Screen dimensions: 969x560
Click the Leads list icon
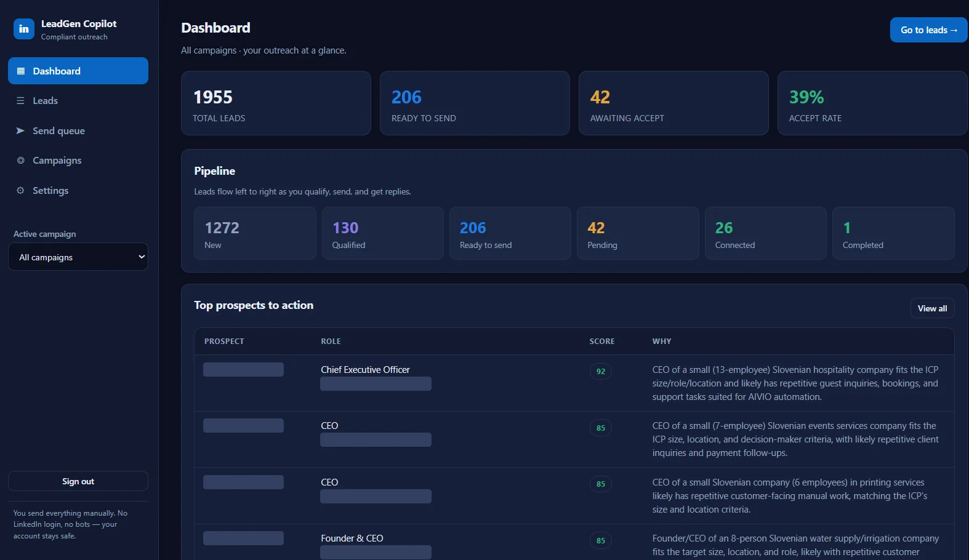[20, 100]
